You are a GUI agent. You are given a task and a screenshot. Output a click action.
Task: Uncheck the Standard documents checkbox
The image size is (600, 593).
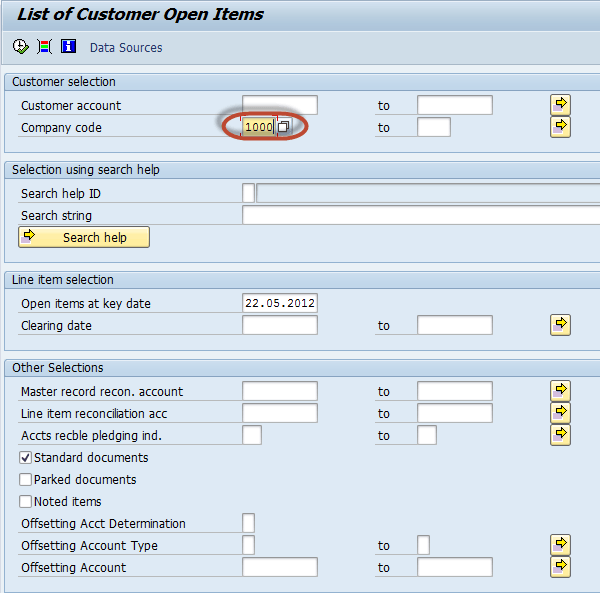coord(26,458)
